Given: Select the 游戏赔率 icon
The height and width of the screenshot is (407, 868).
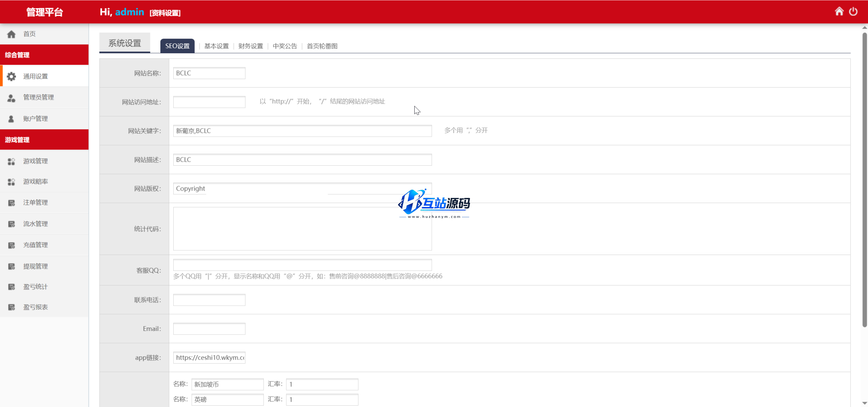Looking at the screenshot, I should 11,182.
